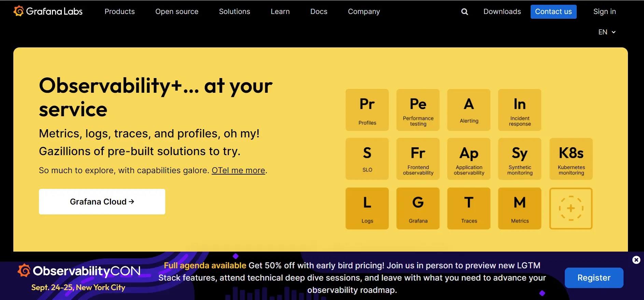The width and height of the screenshot is (644, 300).
Task: Click the Grafana Cloud button
Action: [102, 201]
